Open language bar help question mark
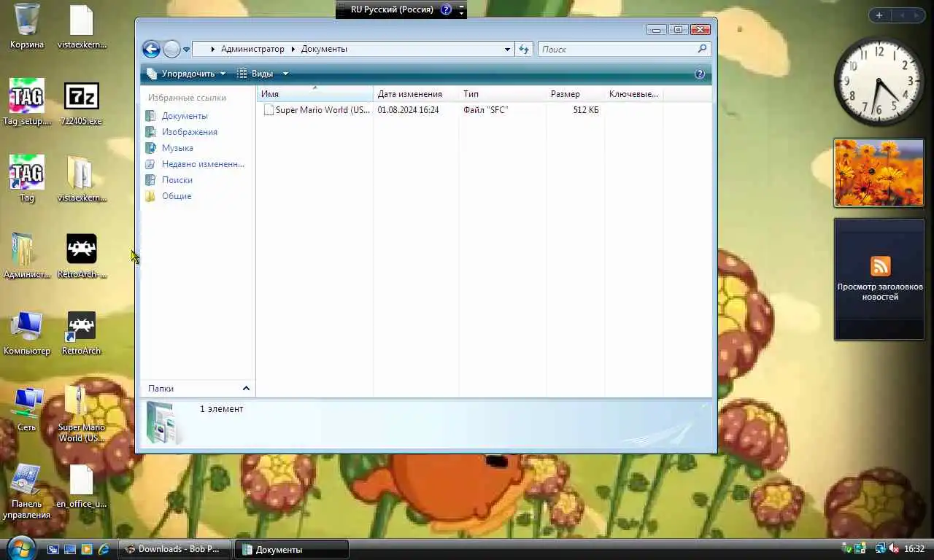 [447, 9]
